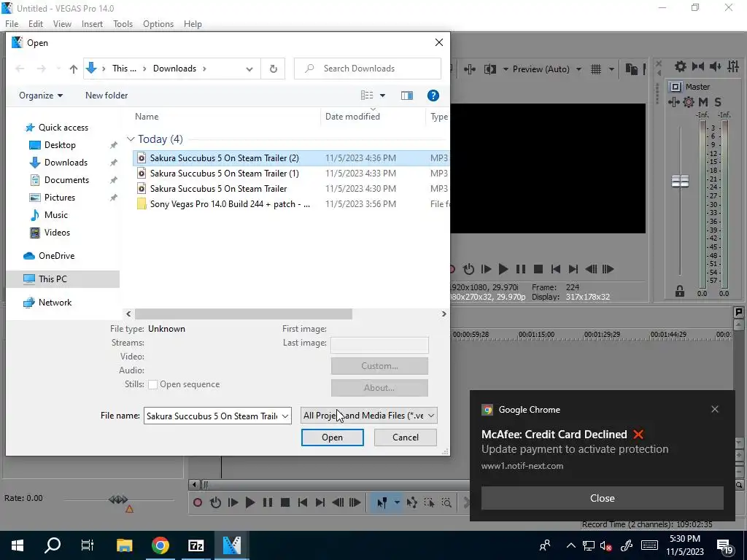Expand the File name combo box arrow
Image resolution: width=747 pixels, height=560 pixels.
(285, 416)
